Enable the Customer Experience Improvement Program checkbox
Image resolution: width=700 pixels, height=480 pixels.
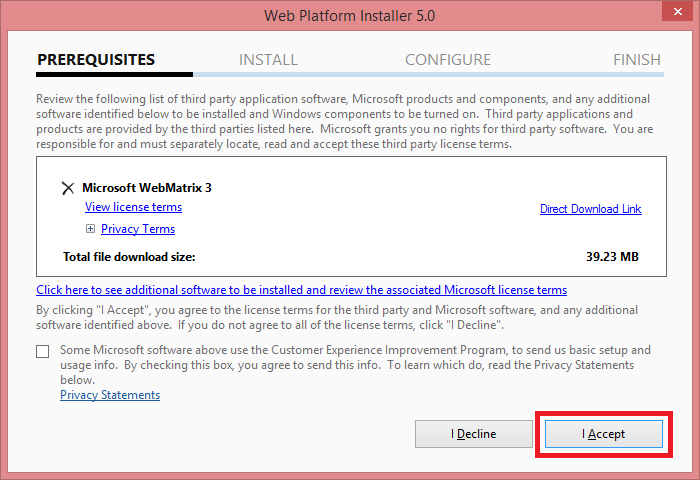tap(42, 351)
